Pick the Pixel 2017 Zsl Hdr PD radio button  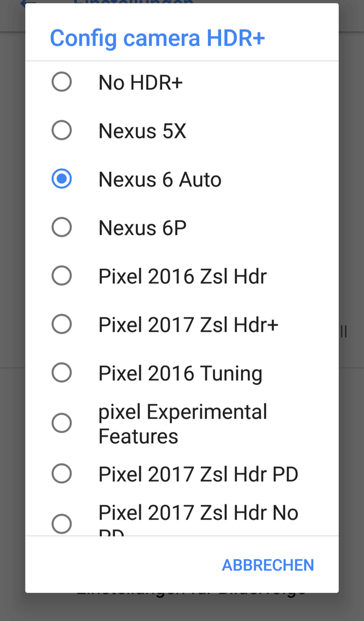pyautogui.click(x=62, y=474)
